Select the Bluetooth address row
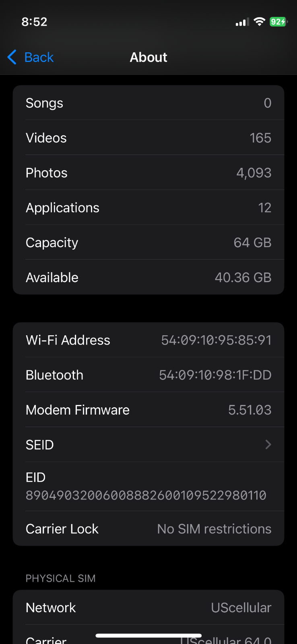This screenshot has width=297, height=644. [148, 375]
